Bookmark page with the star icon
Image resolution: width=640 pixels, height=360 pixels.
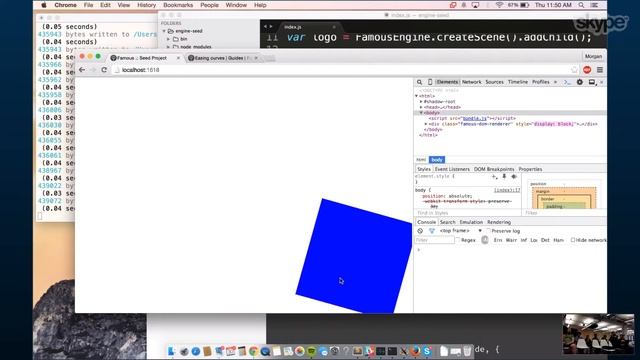574,70
